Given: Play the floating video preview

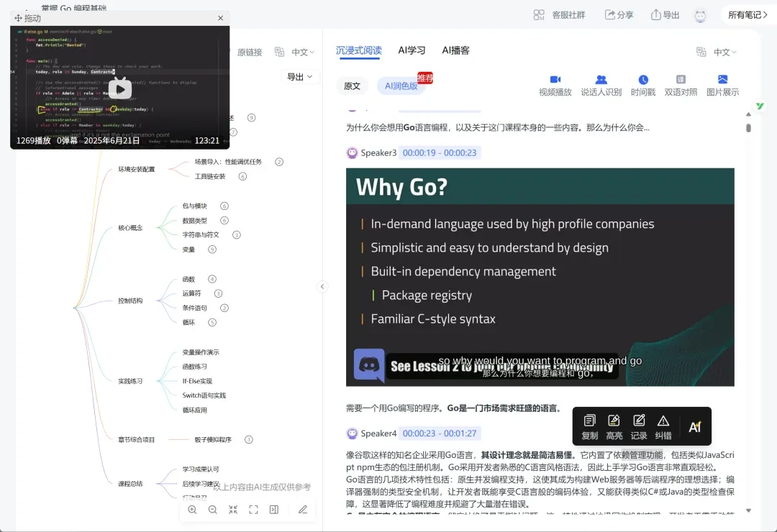Looking at the screenshot, I should (x=120, y=89).
